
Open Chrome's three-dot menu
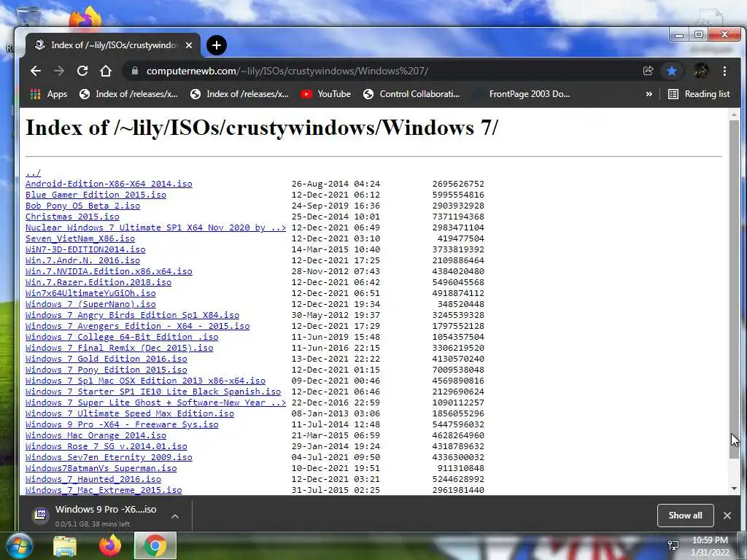pos(724,71)
